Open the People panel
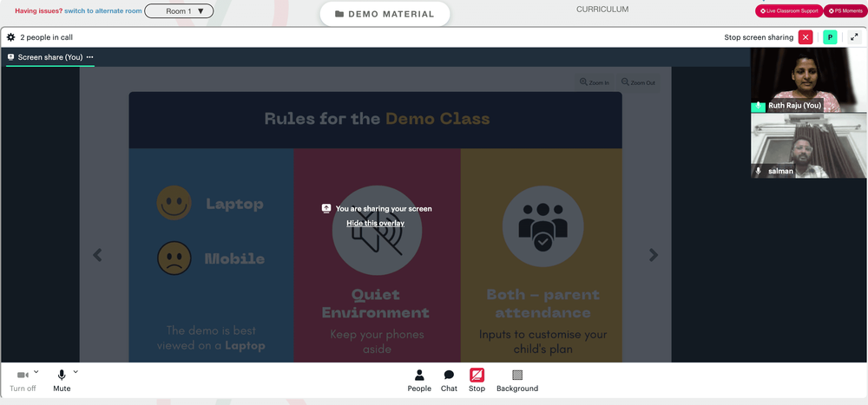The width and height of the screenshot is (868, 405). click(419, 381)
